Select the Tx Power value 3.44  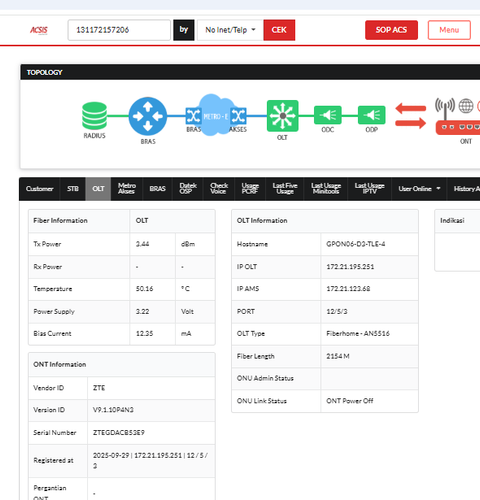(142, 244)
